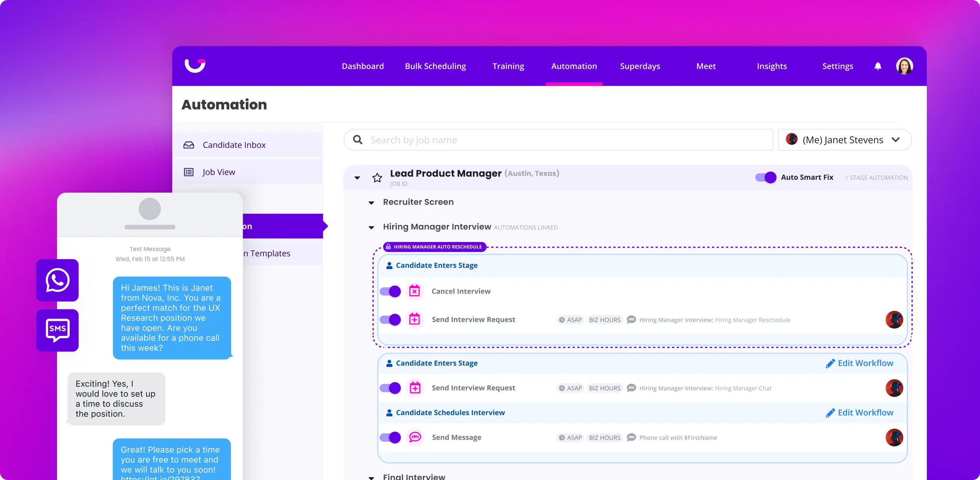Select the SMS channel icon

(57, 330)
